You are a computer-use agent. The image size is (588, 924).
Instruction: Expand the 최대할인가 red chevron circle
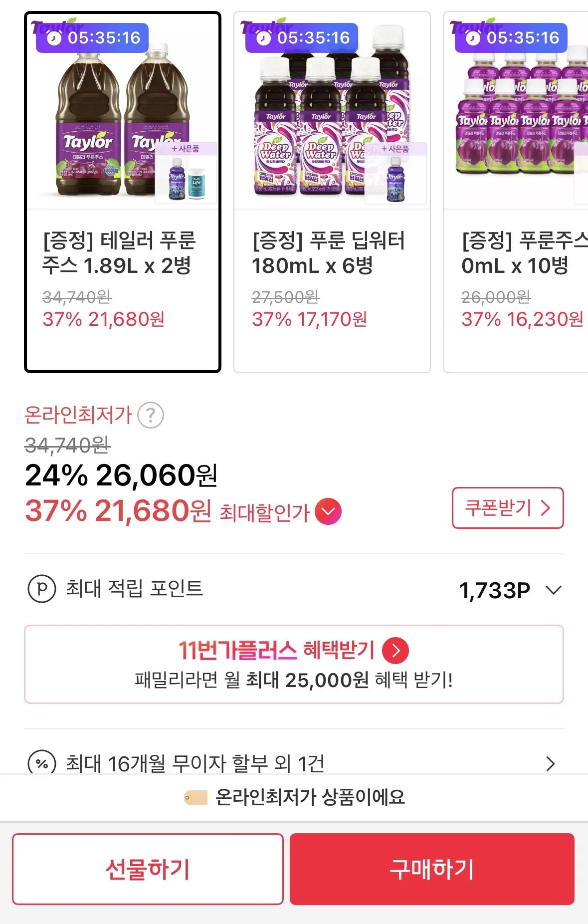328,512
